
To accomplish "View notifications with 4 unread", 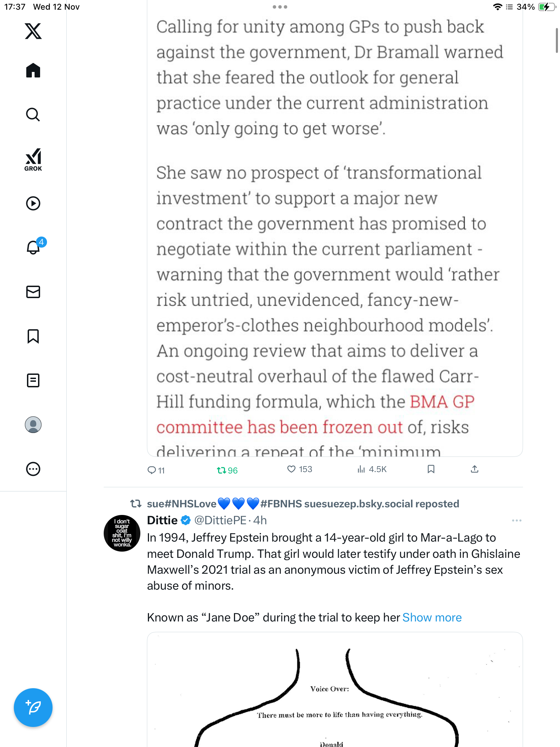I will 34,247.
